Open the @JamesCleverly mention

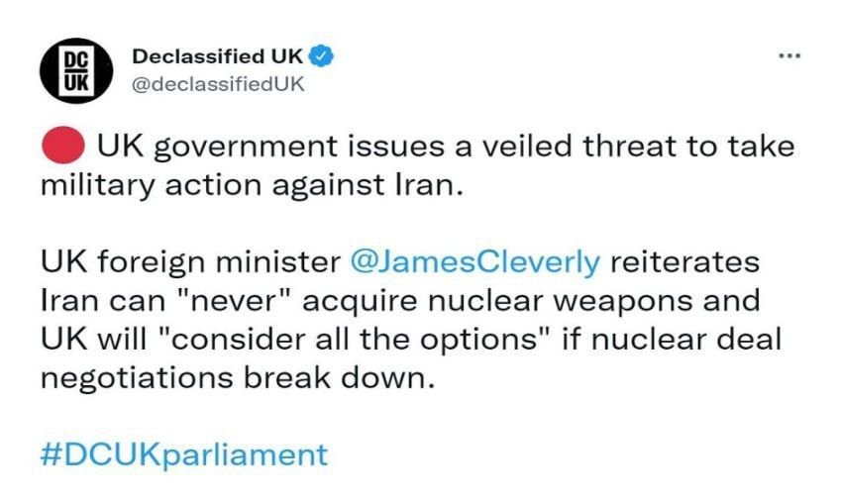(475, 262)
